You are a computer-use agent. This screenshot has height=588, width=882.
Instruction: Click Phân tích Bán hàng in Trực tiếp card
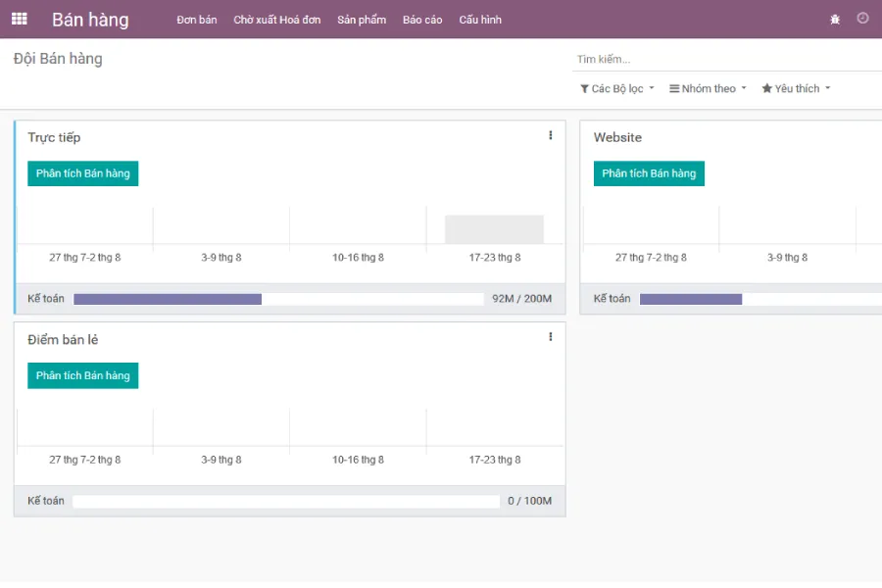click(82, 173)
